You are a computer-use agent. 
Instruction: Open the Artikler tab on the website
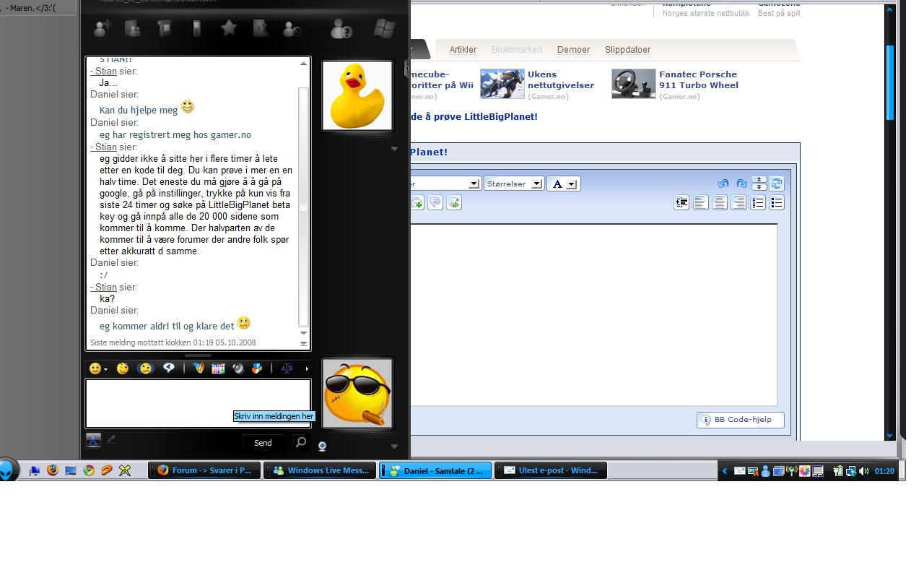point(463,50)
